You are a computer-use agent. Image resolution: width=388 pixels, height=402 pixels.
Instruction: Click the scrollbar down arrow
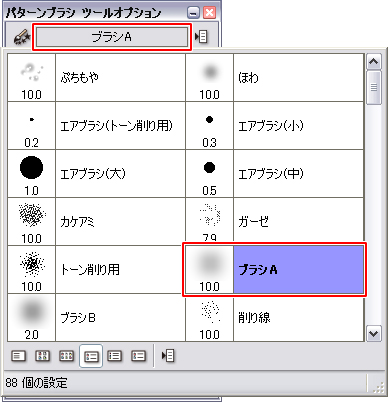pos(374,334)
